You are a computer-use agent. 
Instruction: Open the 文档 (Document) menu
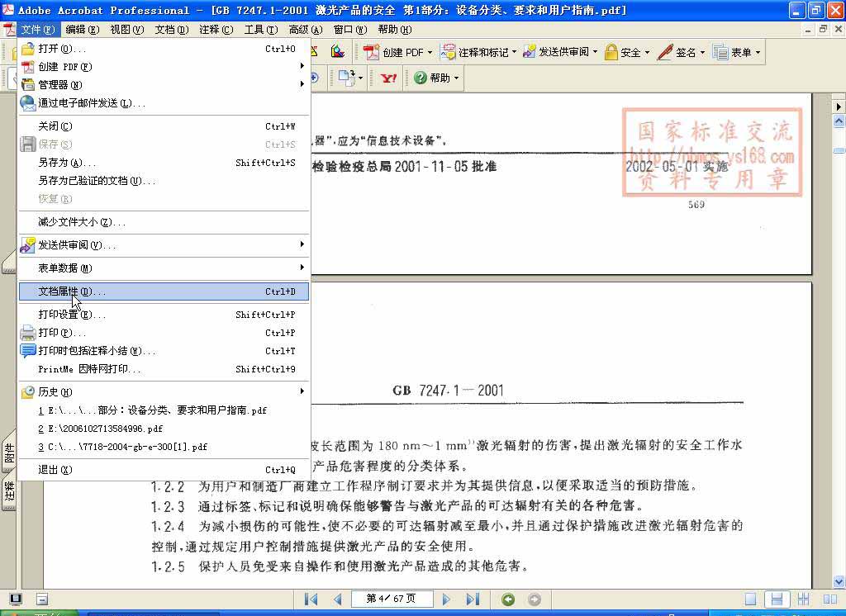coord(172,30)
